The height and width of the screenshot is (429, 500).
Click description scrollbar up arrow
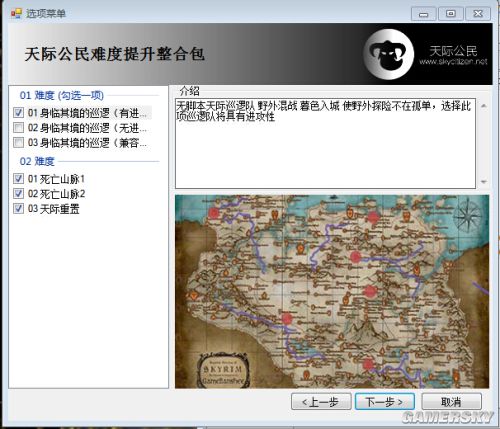(x=484, y=106)
